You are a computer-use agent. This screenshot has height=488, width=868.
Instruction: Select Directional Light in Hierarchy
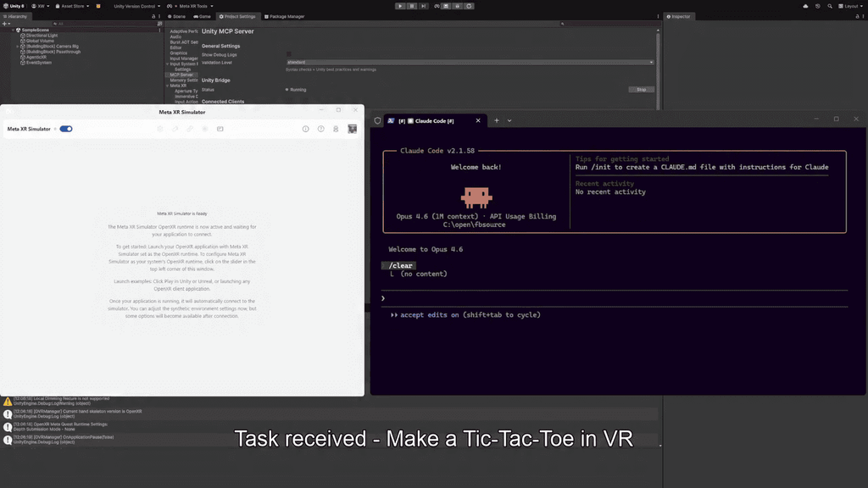[42, 36]
